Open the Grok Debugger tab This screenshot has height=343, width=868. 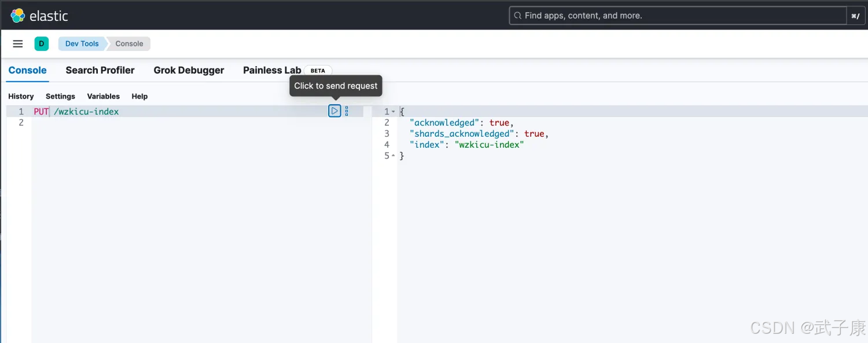tap(189, 70)
